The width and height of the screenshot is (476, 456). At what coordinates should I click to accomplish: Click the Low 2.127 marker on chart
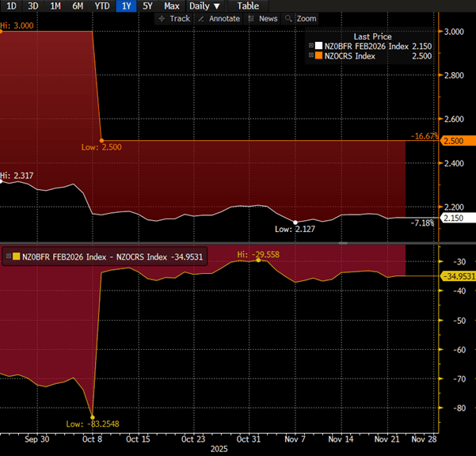[295, 222]
